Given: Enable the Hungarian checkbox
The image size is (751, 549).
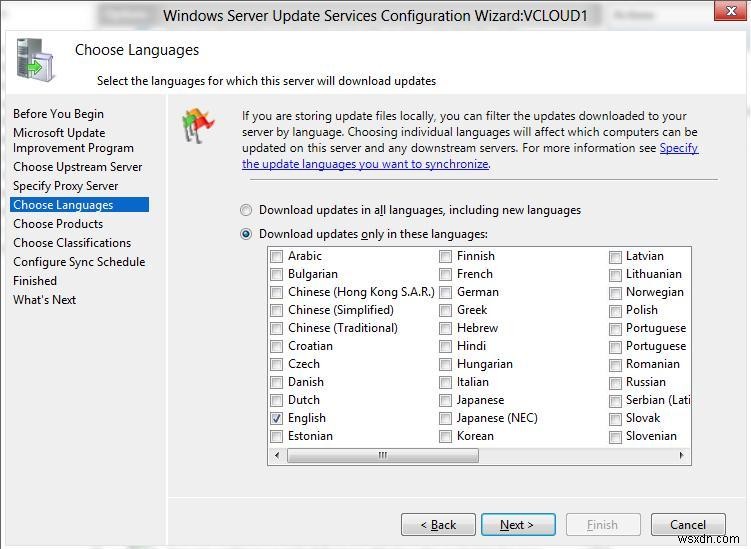Looking at the screenshot, I should [x=445, y=364].
